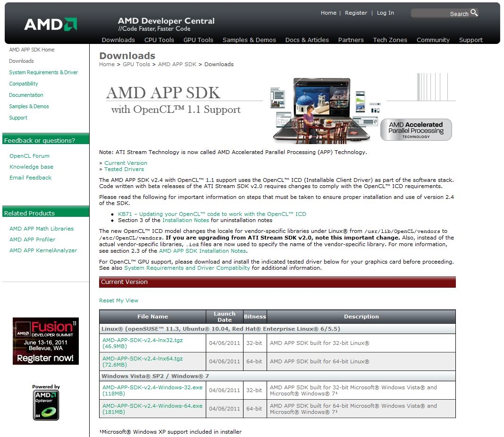The width and height of the screenshot is (504, 437).
Task: Open AMD APP KernelAnalyzer link
Action: click(x=43, y=250)
